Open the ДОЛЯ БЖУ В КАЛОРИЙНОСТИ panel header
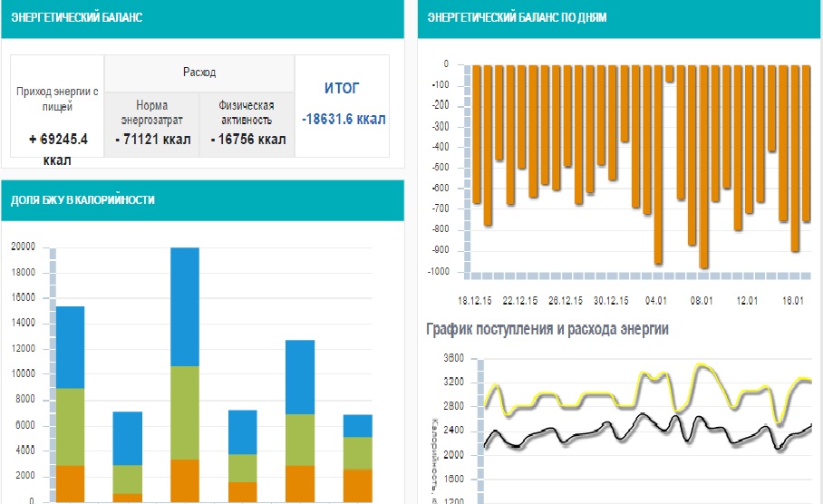Image resolution: width=823 pixels, height=504 pixels. click(x=82, y=199)
